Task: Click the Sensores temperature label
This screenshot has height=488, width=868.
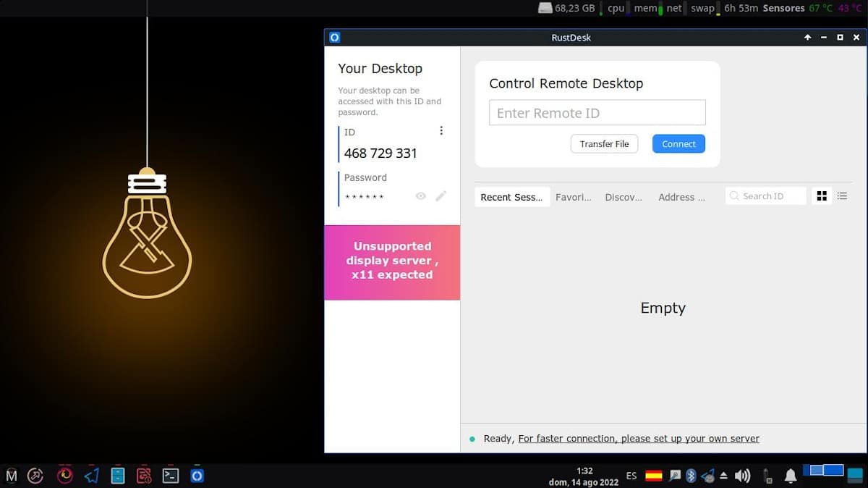Action: tap(783, 8)
